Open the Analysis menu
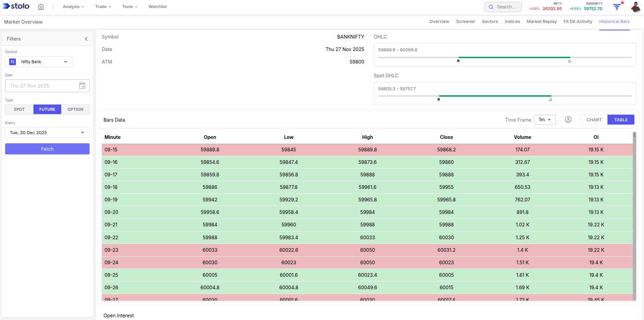Viewport: 644px width, 320px height. click(x=73, y=7)
